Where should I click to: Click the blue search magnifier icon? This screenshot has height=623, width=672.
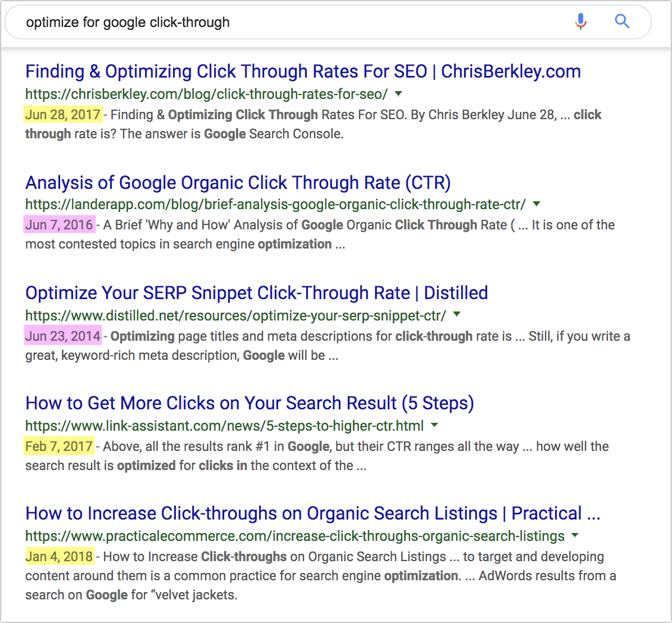click(622, 22)
